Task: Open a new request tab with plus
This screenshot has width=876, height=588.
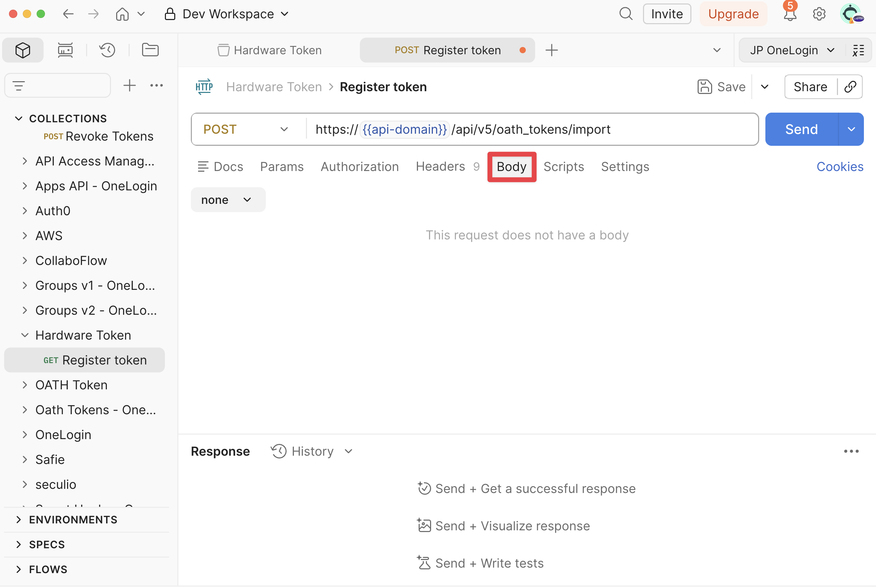Action: [x=551, y=50]
